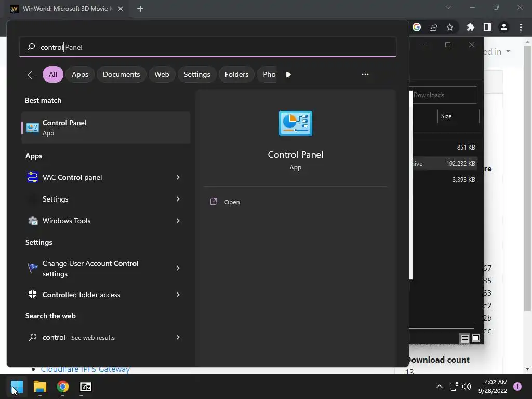Open Google Chrome from the taskbar

pos(63,387)
